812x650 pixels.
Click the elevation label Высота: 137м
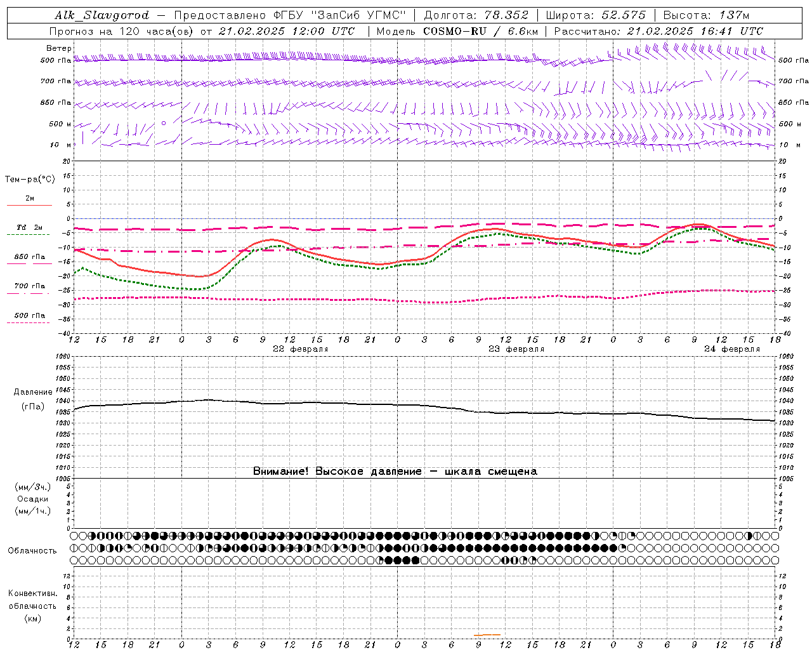click(706, 15)
